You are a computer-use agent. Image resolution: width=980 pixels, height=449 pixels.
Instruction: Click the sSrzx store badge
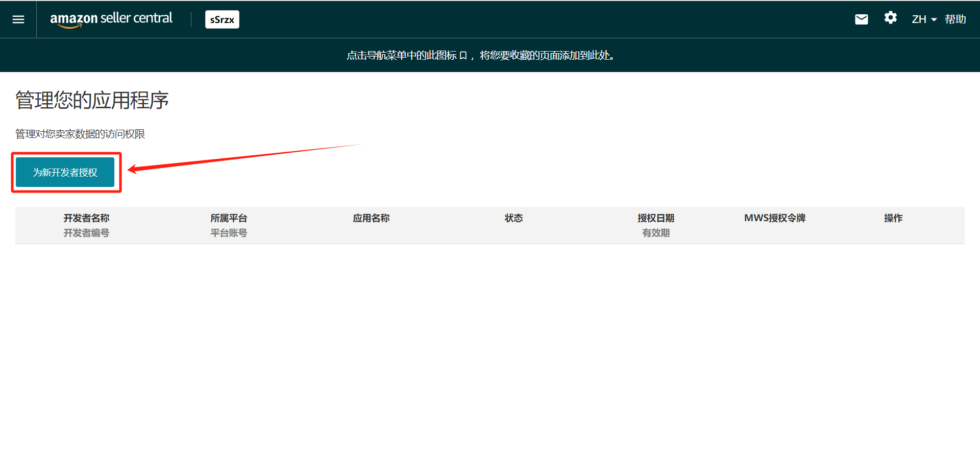pos(222,19)
